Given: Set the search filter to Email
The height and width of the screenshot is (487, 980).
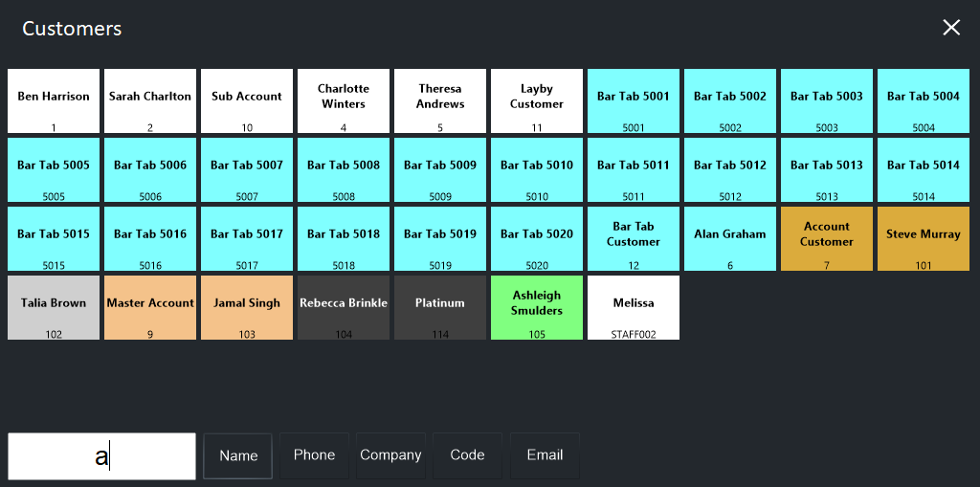Looking at the screenshot, I should (x=545, y=455).
